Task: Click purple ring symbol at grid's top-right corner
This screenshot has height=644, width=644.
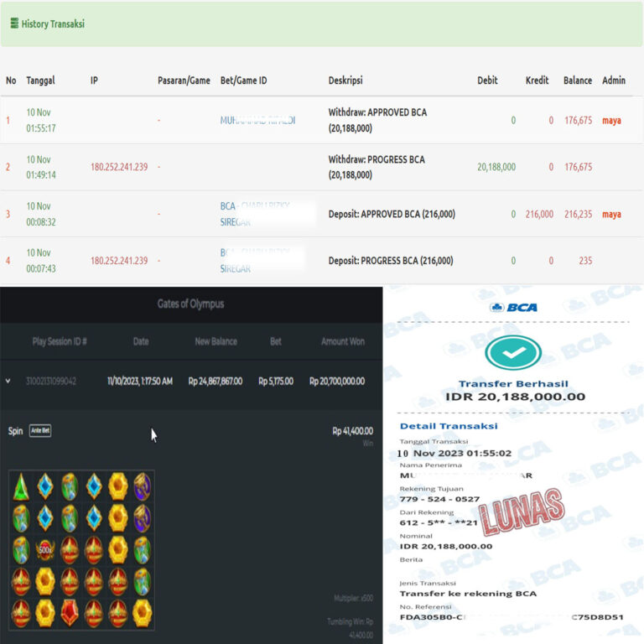Action: (x=142, y=486)
